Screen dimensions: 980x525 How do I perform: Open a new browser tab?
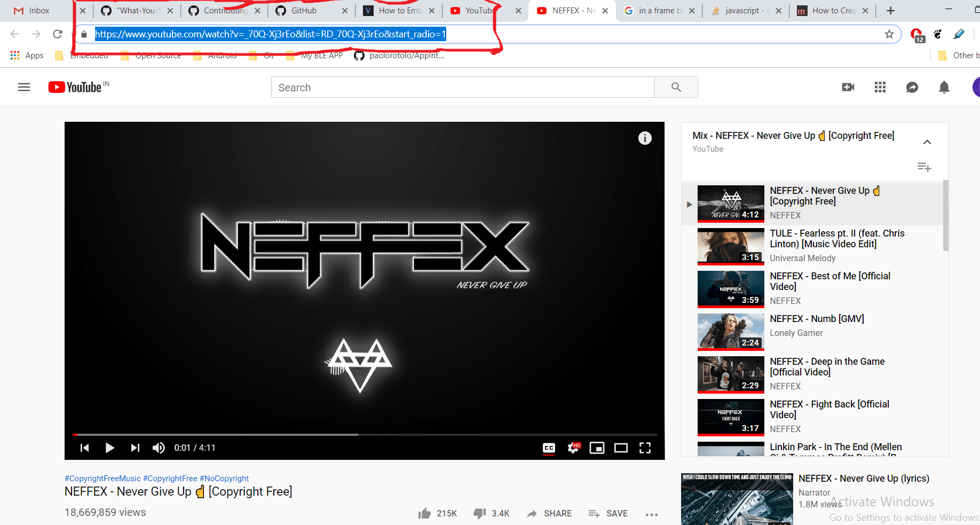[x=890, y=11]
